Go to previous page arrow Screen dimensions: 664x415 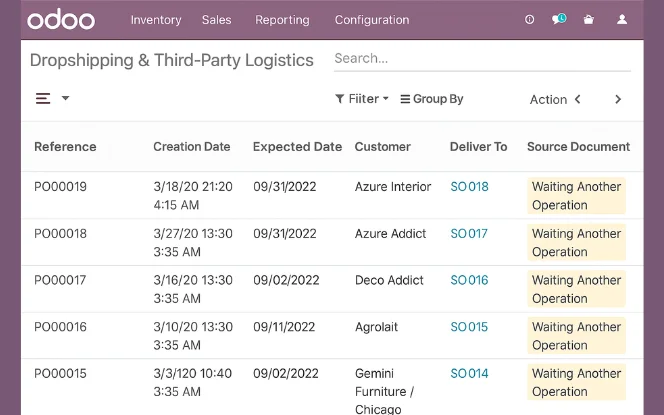coord(578,99)
